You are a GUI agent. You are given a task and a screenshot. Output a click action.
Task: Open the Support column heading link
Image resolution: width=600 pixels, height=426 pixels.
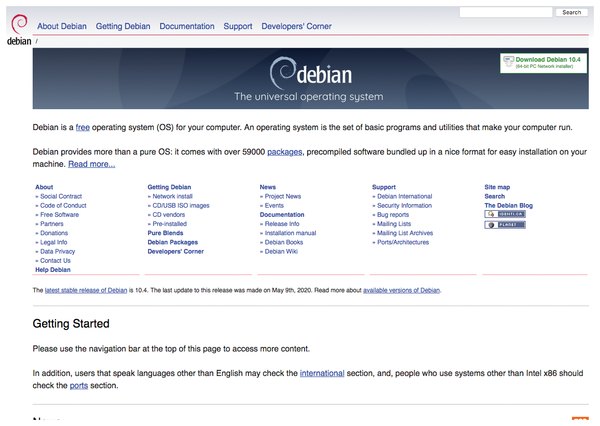click(384, 187)
